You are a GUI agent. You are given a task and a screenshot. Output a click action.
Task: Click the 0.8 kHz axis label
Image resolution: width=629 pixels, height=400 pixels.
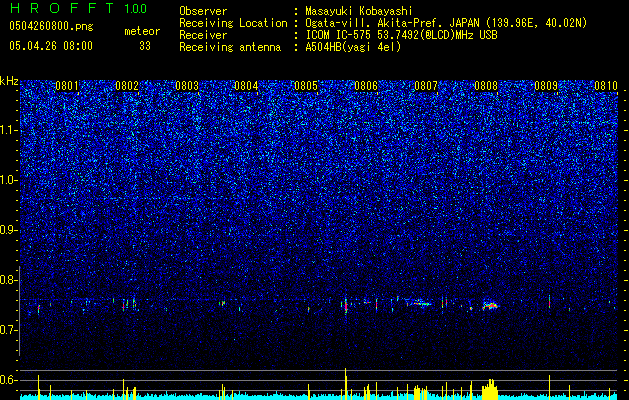pyautogui.click(x=9, y=280)
